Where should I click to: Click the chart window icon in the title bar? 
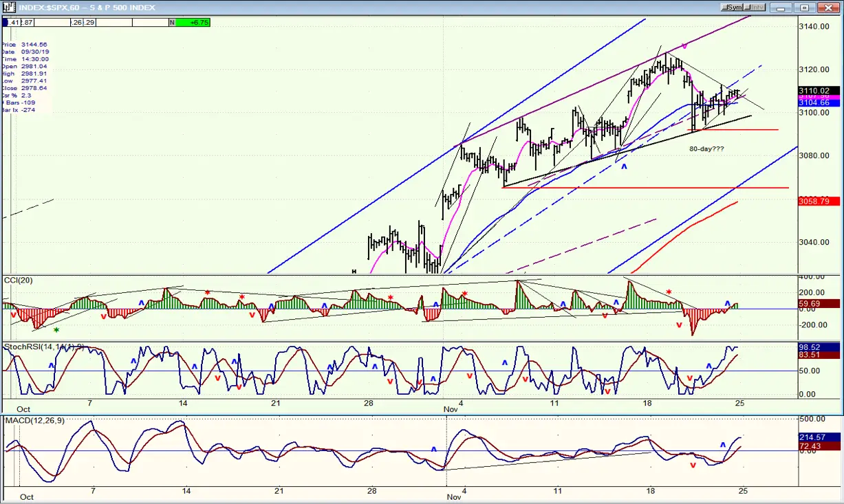[x=9, y=7]
